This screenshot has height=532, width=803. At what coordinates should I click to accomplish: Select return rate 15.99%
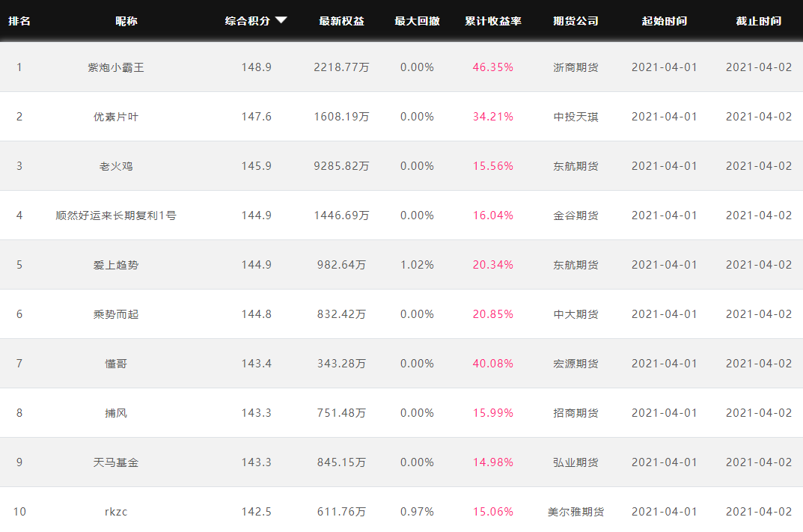493,413
